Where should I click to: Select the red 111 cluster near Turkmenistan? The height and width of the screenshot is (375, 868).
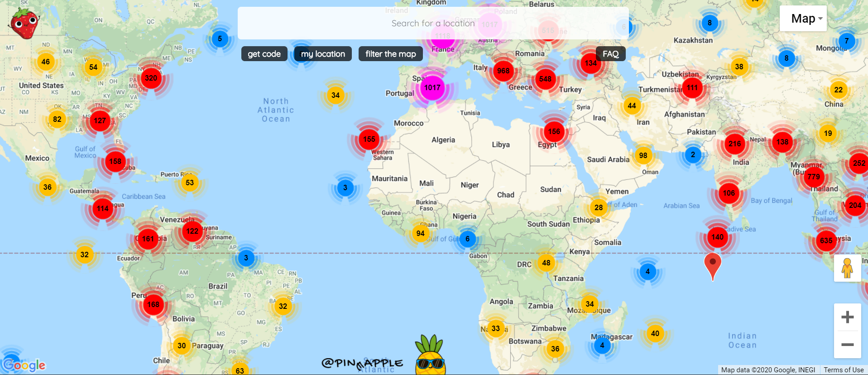692,88
